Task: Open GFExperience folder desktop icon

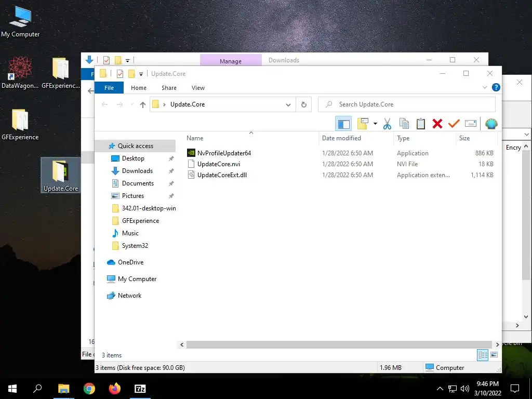Action: tap(20, 124)
